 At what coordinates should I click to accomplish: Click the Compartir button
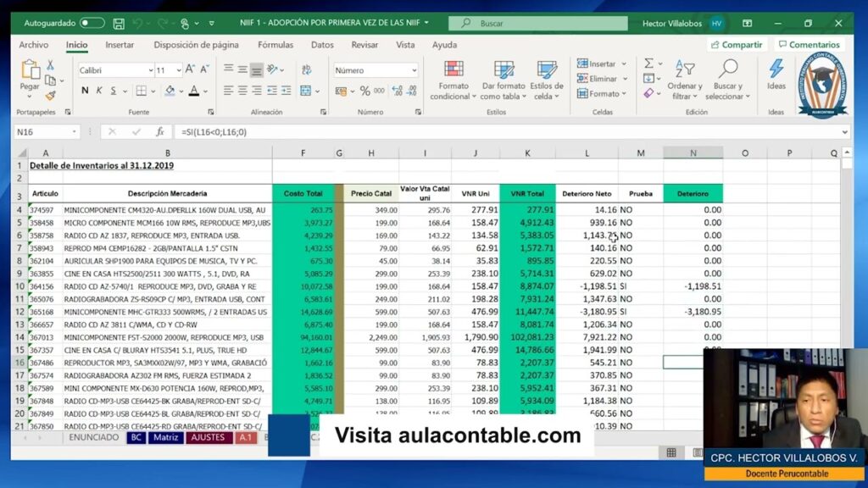[x=736, y=45]
